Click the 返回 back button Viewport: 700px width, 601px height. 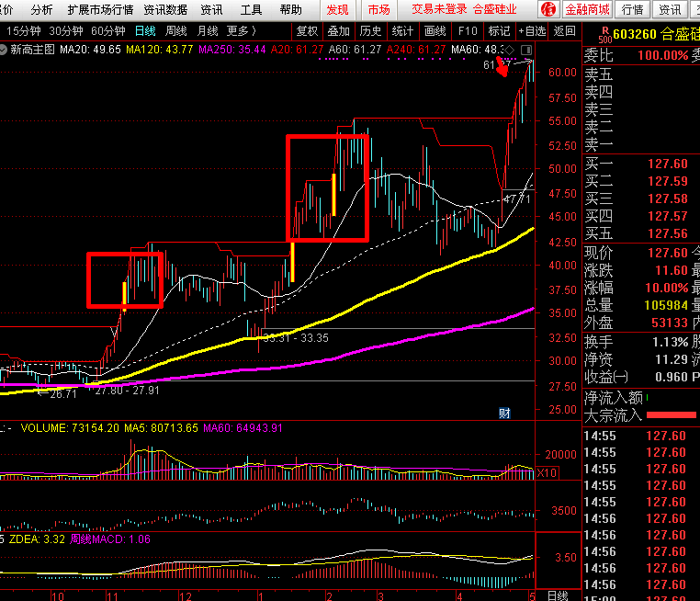564,30
